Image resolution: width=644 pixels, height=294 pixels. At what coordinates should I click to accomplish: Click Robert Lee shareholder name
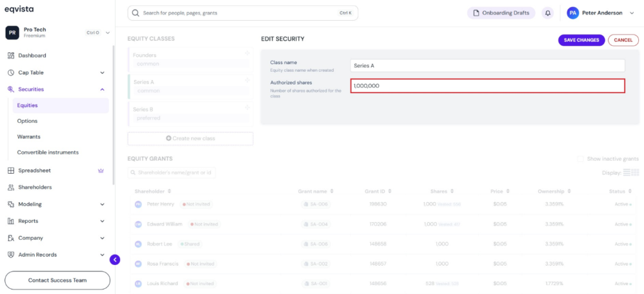159,244
